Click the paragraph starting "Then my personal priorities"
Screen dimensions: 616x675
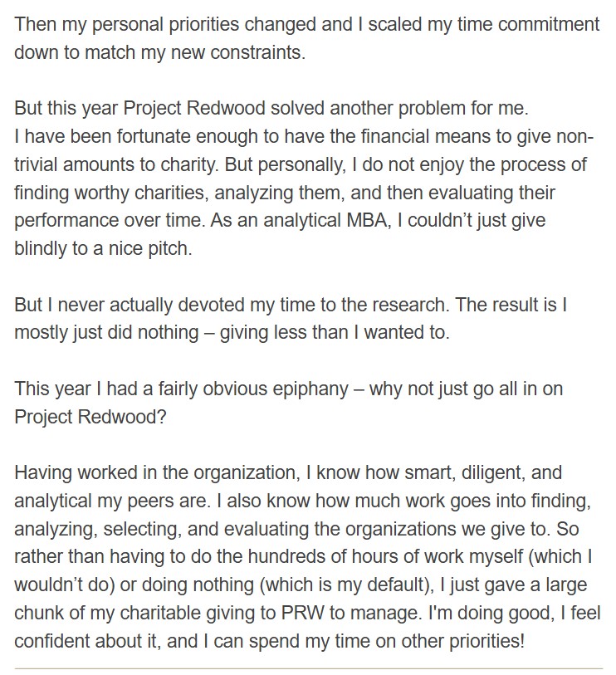[x=307, y=25]
